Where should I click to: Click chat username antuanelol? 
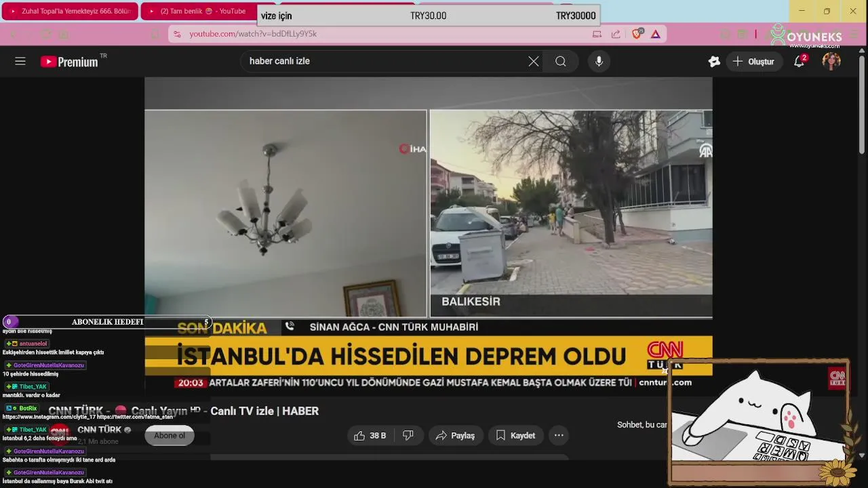click(33, 344)
